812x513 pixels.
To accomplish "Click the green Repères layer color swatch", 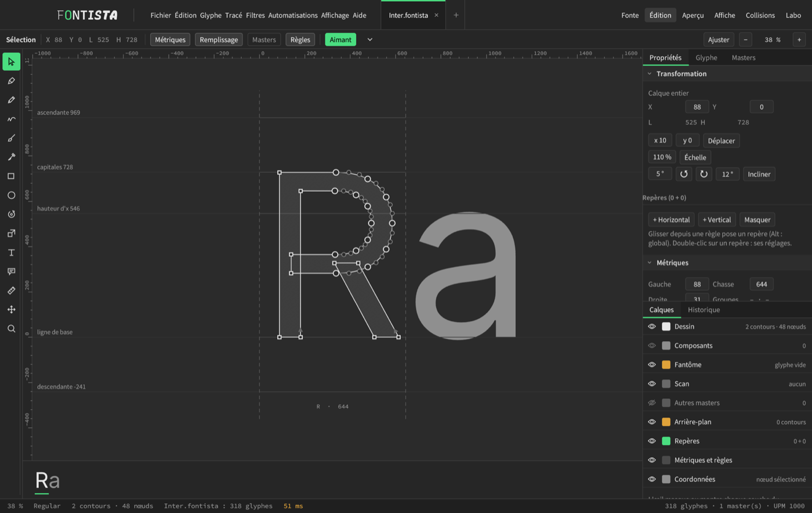I will click(x=666, y=441).
